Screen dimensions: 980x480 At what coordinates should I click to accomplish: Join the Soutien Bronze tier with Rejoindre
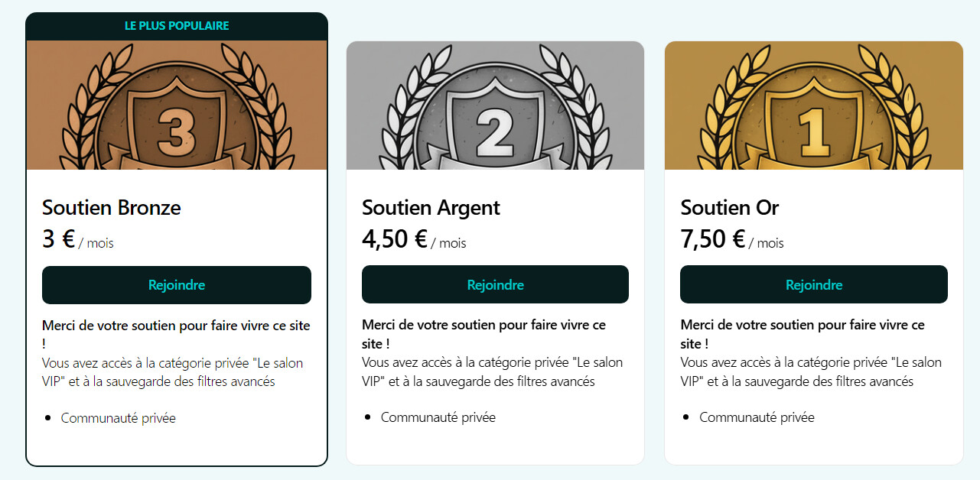(x=177, y=285)
